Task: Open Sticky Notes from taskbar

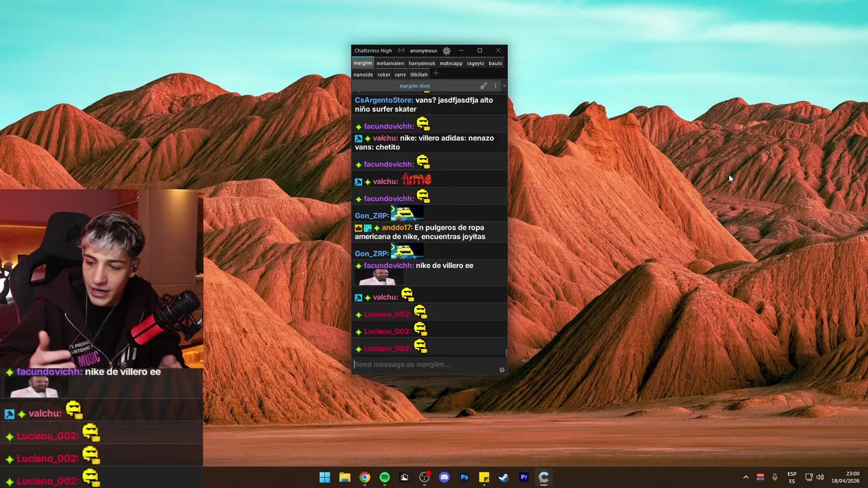Action: [x=484, y=477]
